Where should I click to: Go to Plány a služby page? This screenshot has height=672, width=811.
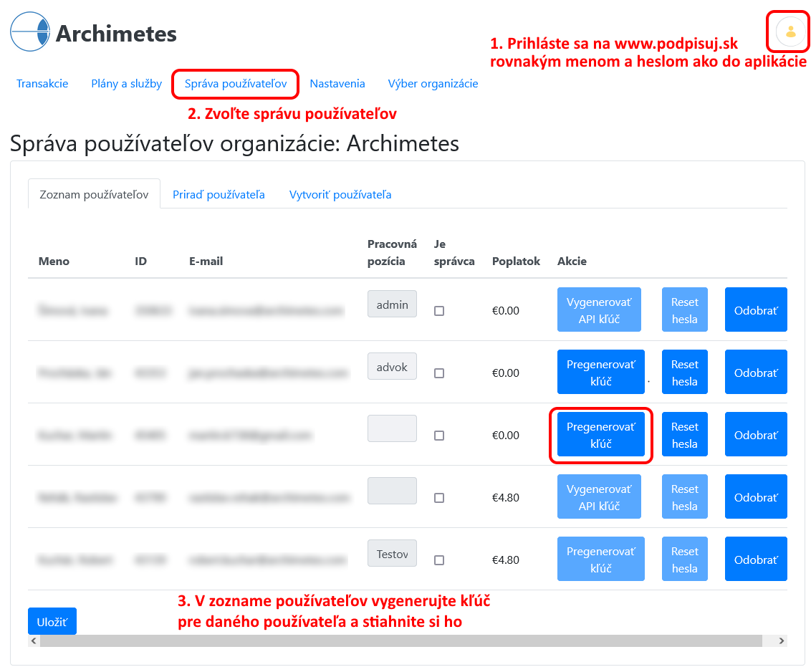(x=126, y=84)
